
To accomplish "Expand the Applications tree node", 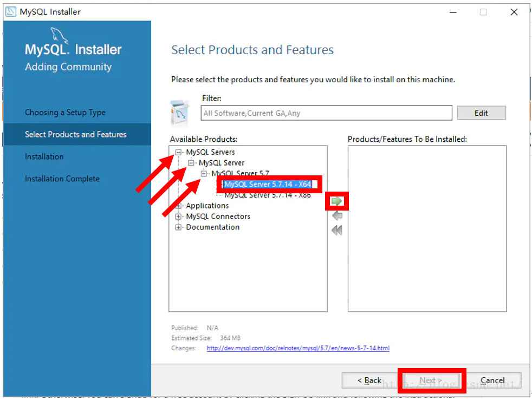I will tap(178, 206).
